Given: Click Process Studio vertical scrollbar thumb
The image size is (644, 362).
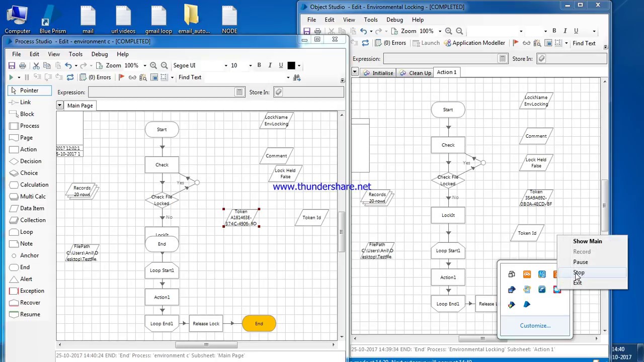Looking at the screenshot, I should [x=342, y=232].
